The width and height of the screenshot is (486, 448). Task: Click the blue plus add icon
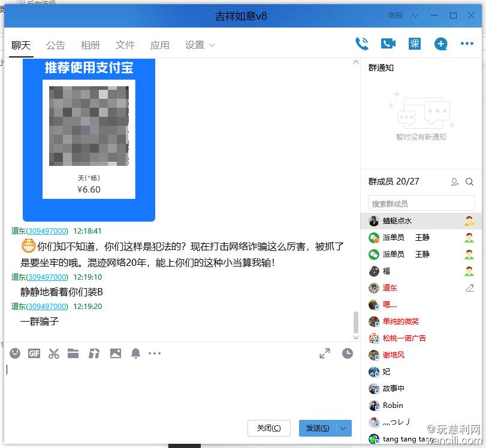440,43
